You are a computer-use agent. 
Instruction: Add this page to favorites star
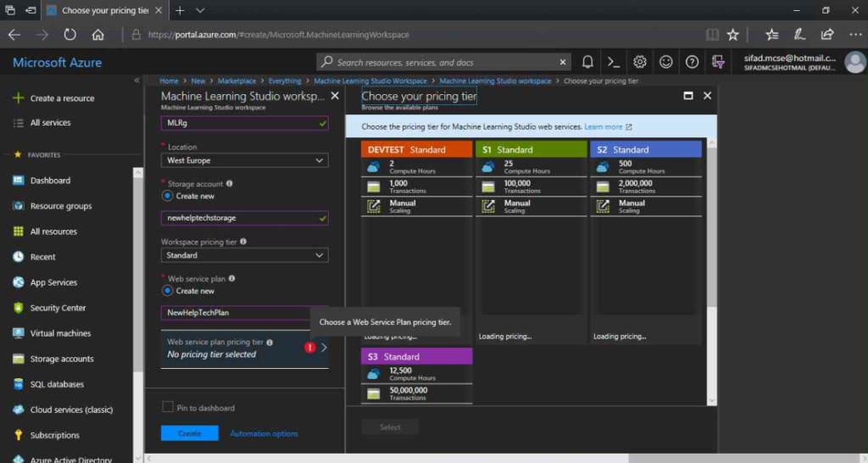point(733,34)
